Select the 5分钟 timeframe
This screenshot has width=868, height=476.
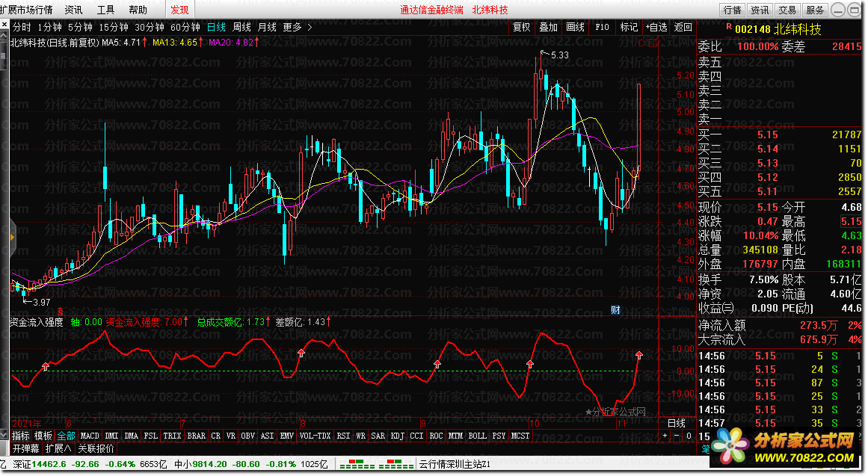pyautogui.click(x=80, y=27)
